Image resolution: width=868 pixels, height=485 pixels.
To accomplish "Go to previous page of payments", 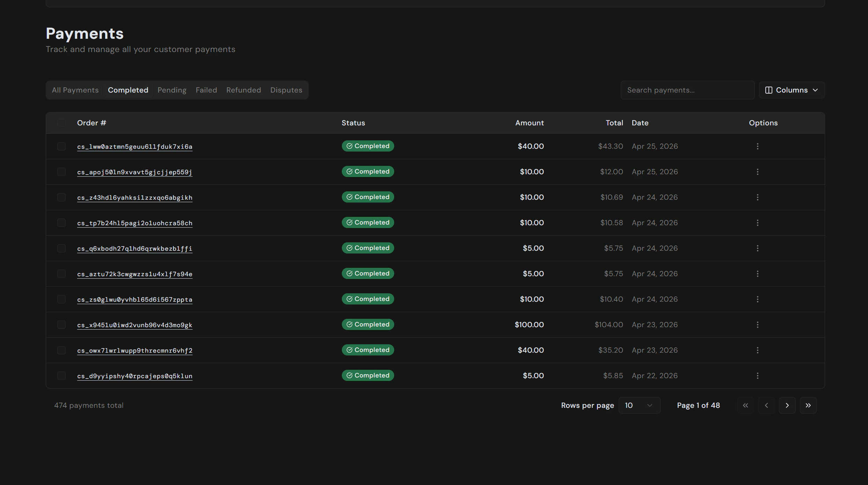I will coord(766,405).
